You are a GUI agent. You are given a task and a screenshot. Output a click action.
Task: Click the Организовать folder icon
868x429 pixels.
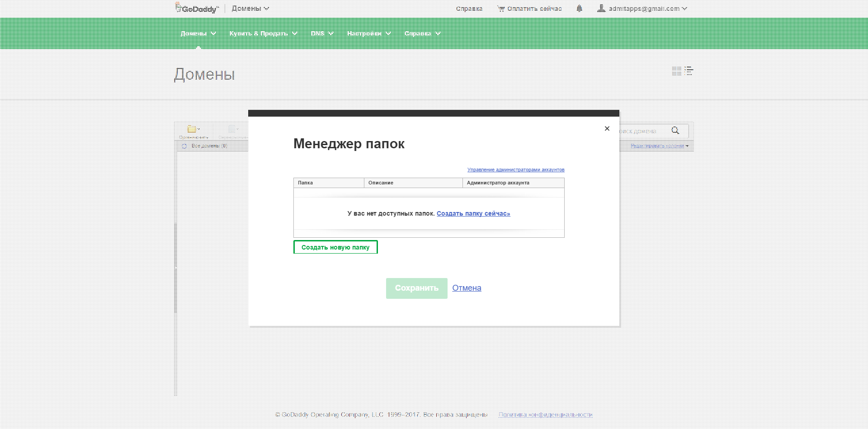(192, 129)
